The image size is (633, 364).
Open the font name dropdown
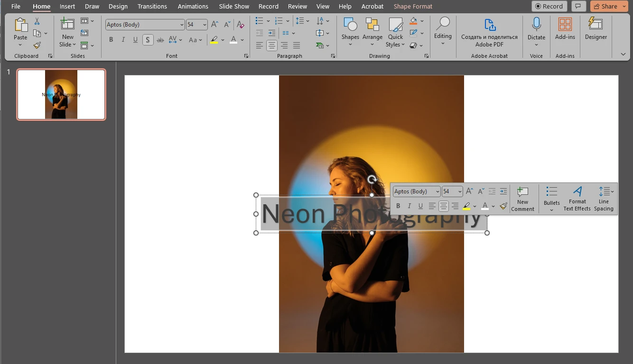coord(183,24)
